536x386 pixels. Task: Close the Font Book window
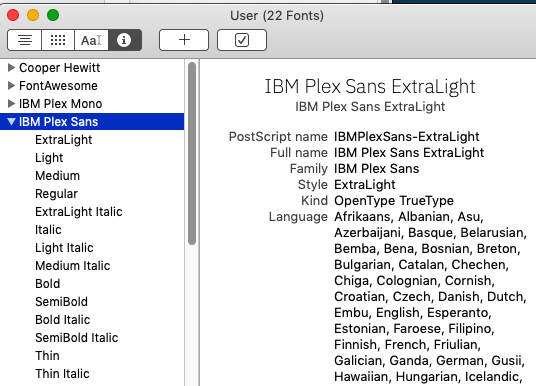[13, 15]
